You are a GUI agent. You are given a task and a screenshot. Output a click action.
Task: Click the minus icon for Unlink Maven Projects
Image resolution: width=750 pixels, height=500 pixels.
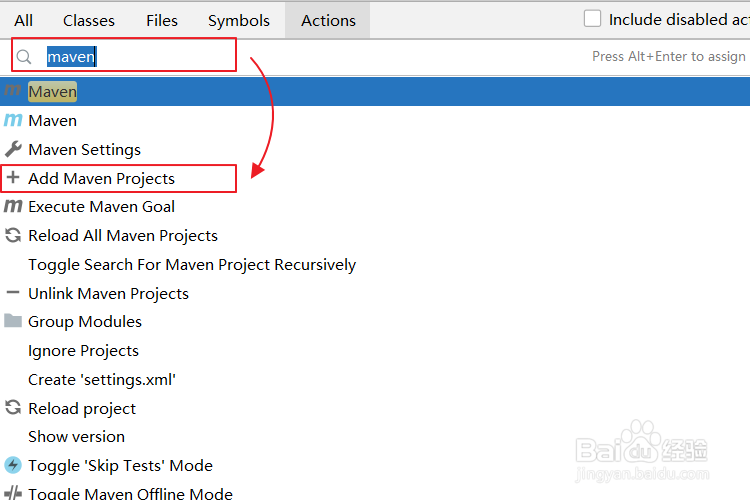[x=13, y=293]
